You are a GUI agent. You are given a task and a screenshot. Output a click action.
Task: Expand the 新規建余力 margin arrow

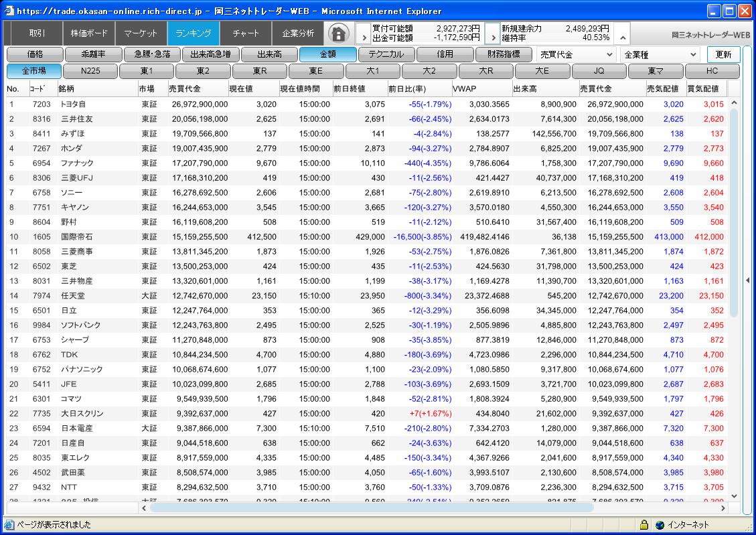point(492,33)
